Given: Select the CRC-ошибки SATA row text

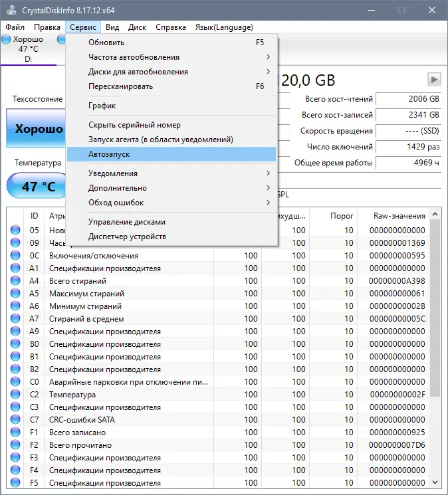Looking at the screenshot, I should click(x=82, y=420).
